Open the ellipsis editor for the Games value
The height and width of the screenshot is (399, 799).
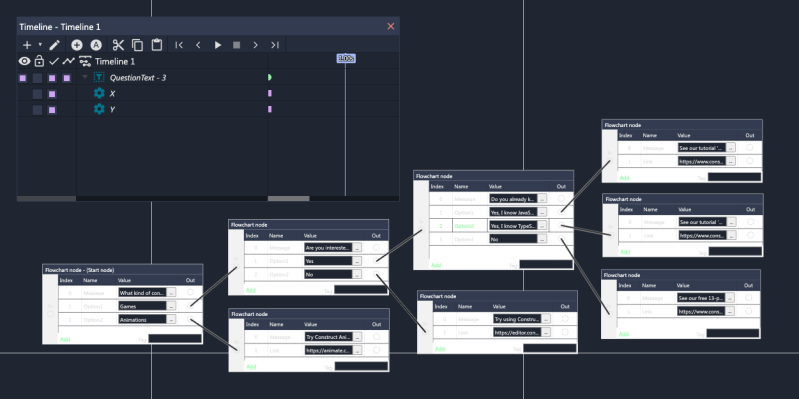coord(171,306)
